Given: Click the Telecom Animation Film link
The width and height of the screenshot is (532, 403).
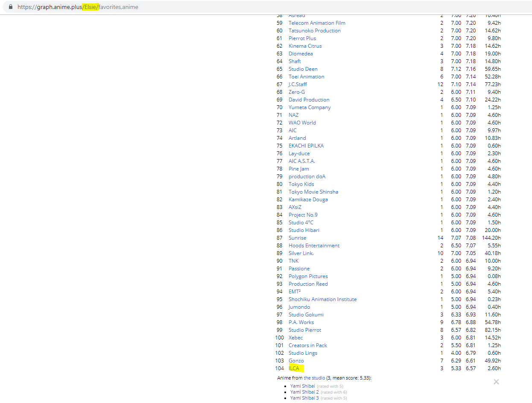Looking at the screenshot, I should [x=317, y=23].
